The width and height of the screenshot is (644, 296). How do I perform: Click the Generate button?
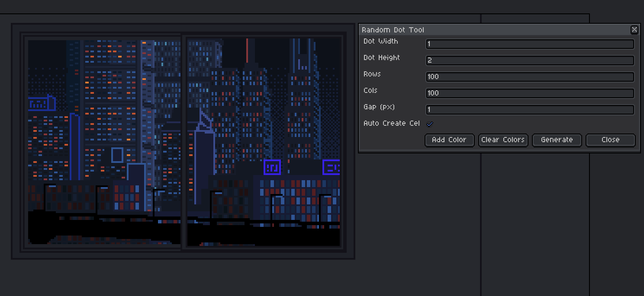tap(557, 140)
